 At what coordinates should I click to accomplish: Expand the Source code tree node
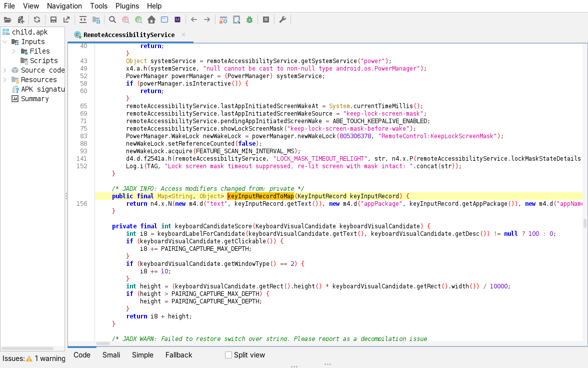pos(5,70)
